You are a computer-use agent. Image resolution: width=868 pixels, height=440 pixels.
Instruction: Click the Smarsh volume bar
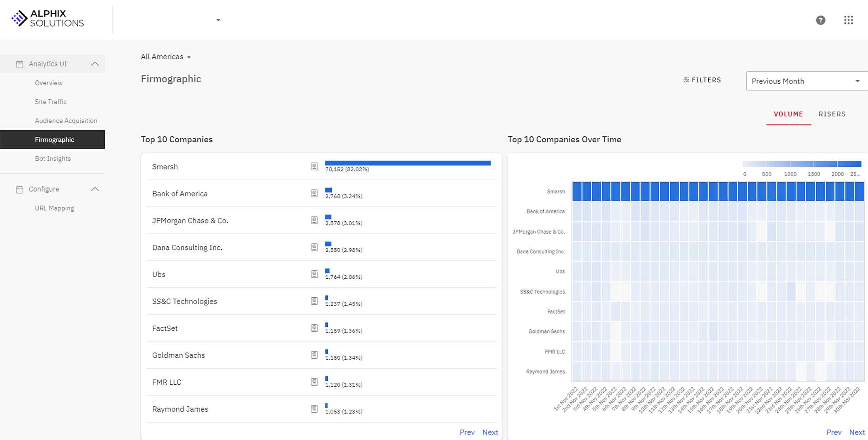point(408,163)
